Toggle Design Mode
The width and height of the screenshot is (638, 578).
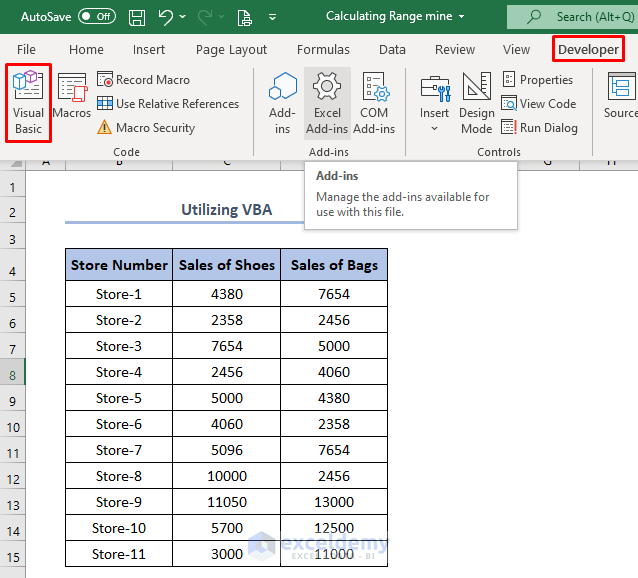476,103
